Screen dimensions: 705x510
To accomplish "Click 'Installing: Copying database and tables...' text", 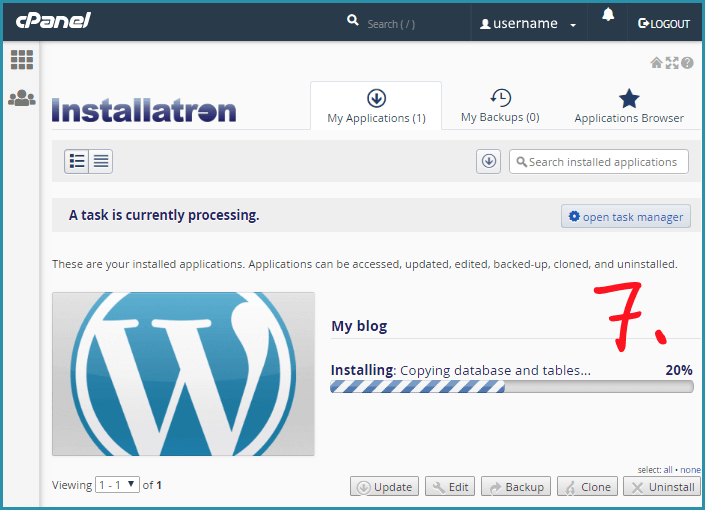I will (x=460, y=370).
